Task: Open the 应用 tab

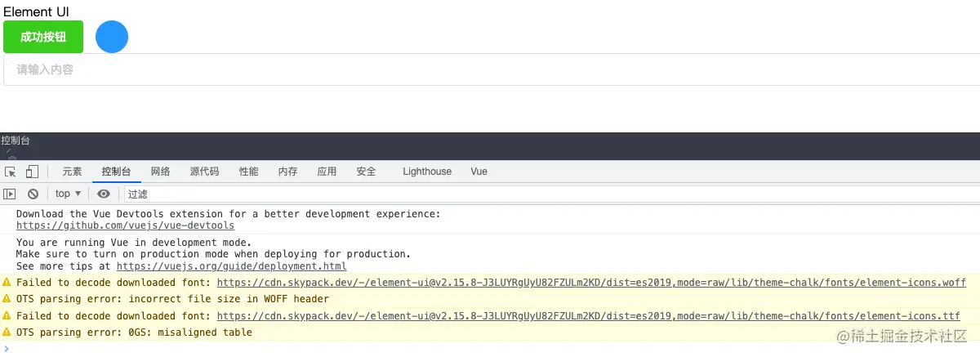Action: coord(327,172)
